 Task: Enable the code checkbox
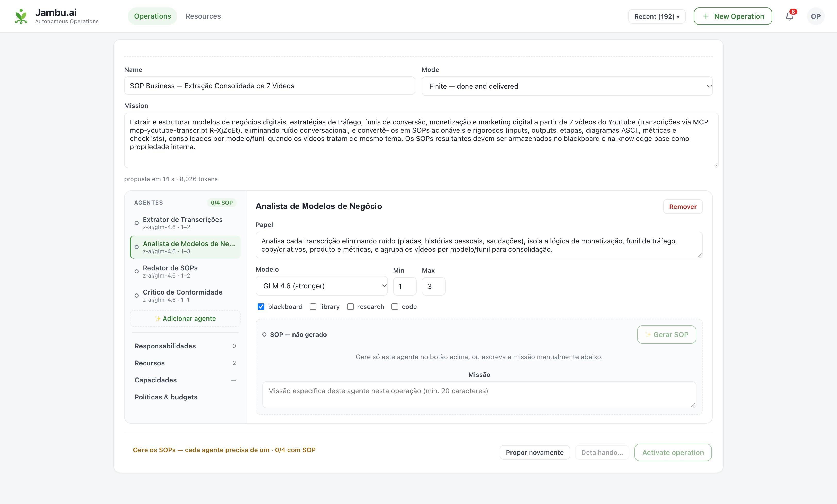tap(395, 307)
